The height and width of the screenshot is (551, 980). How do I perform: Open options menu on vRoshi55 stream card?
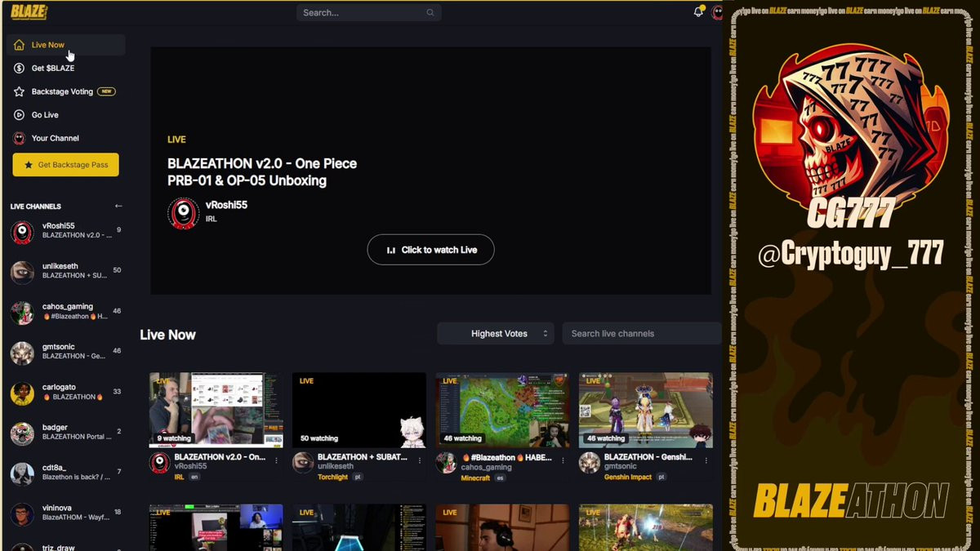coord(276,460)
